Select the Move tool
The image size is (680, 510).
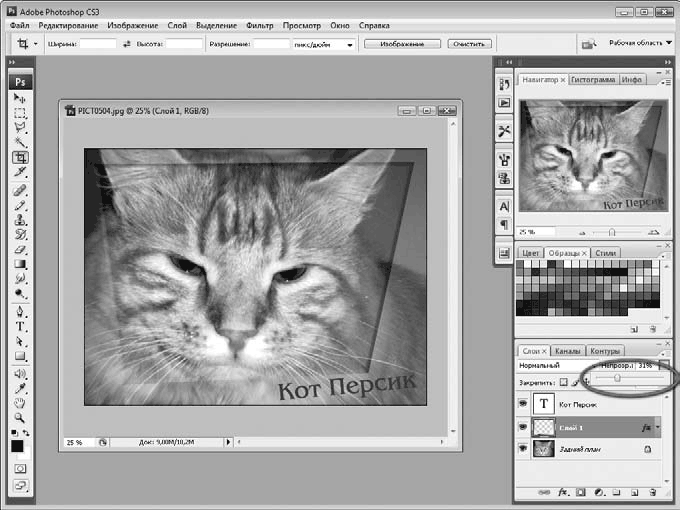20,98
